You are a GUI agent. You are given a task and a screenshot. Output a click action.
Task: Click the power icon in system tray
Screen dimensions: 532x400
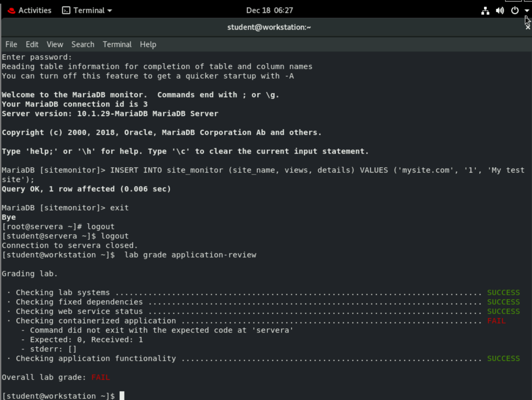(515, 10)
